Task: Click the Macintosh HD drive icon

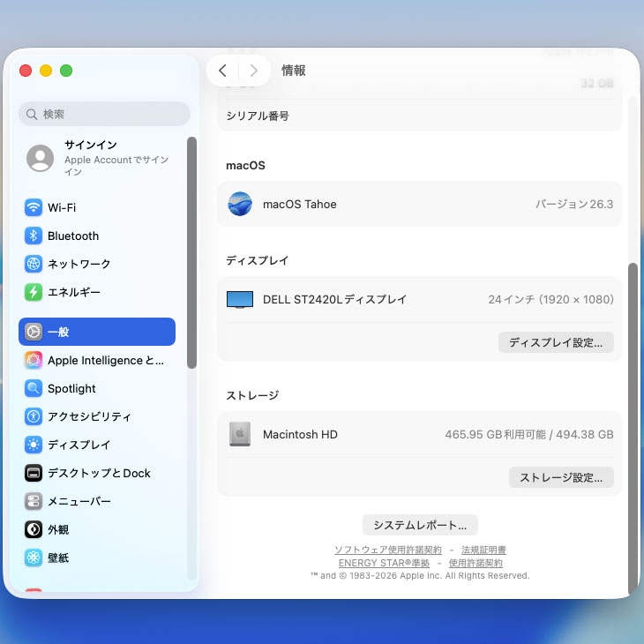Action: [x=239, y=434]
